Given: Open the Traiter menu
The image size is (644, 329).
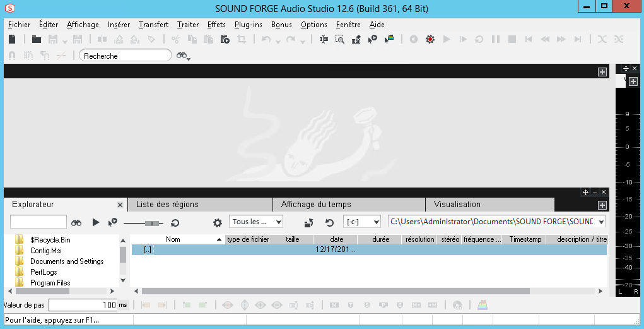Looking at the screenshot, I should tap(188, 25).
